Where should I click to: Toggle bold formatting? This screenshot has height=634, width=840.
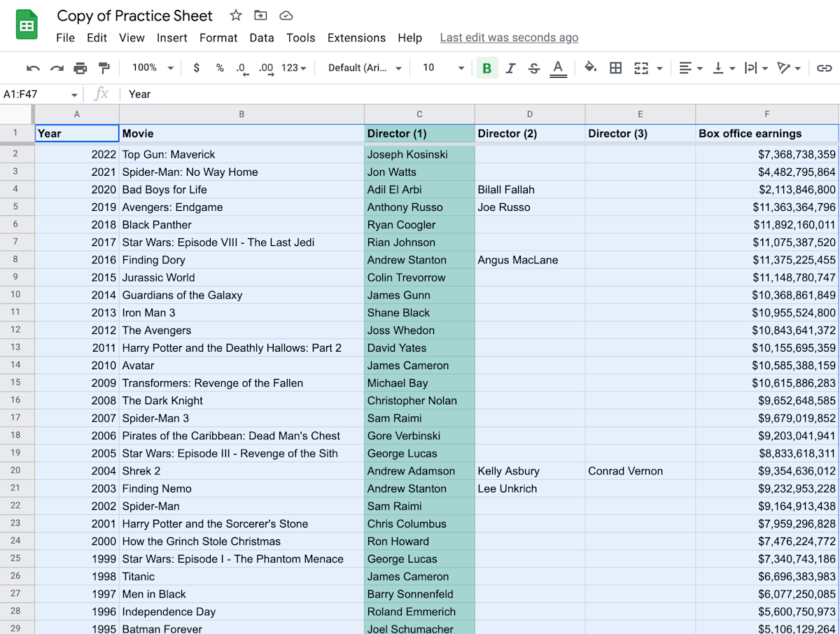[486, 68]
